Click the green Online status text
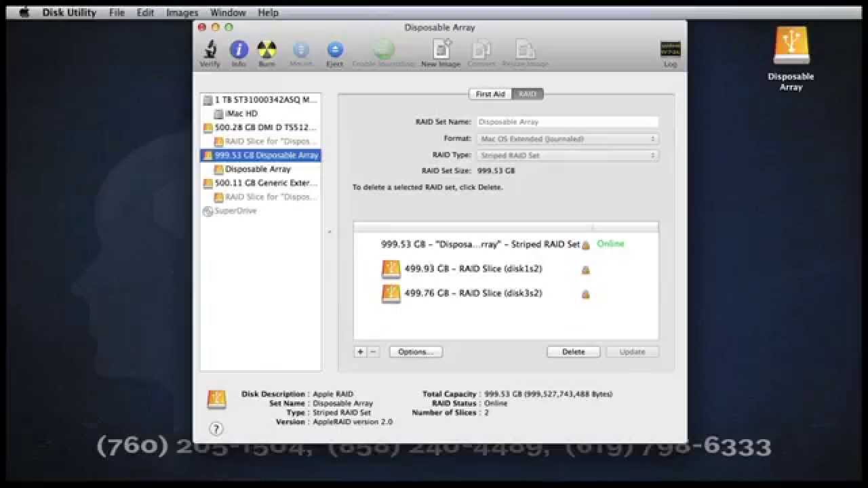 [x=610, y=244]
